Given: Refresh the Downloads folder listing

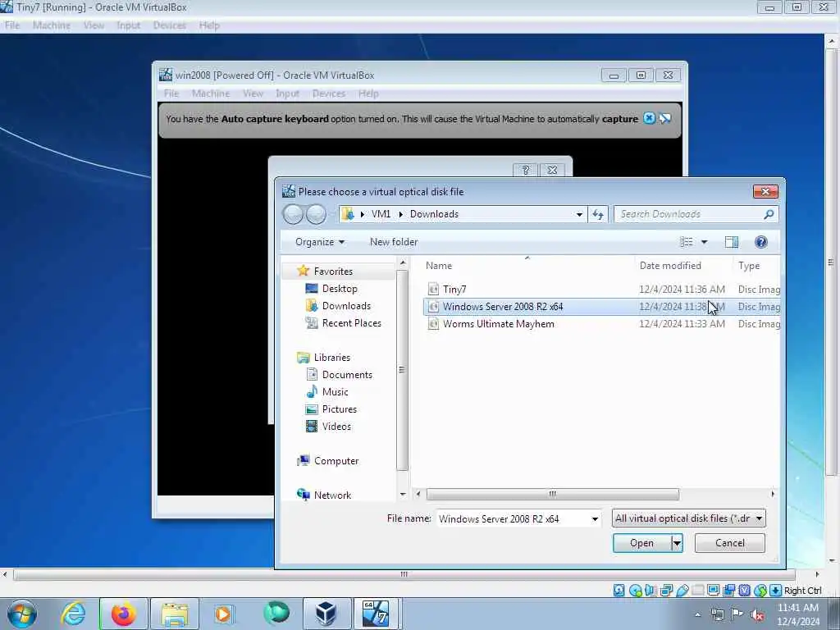Looking at the screenshot, I should tap(598, 214).
